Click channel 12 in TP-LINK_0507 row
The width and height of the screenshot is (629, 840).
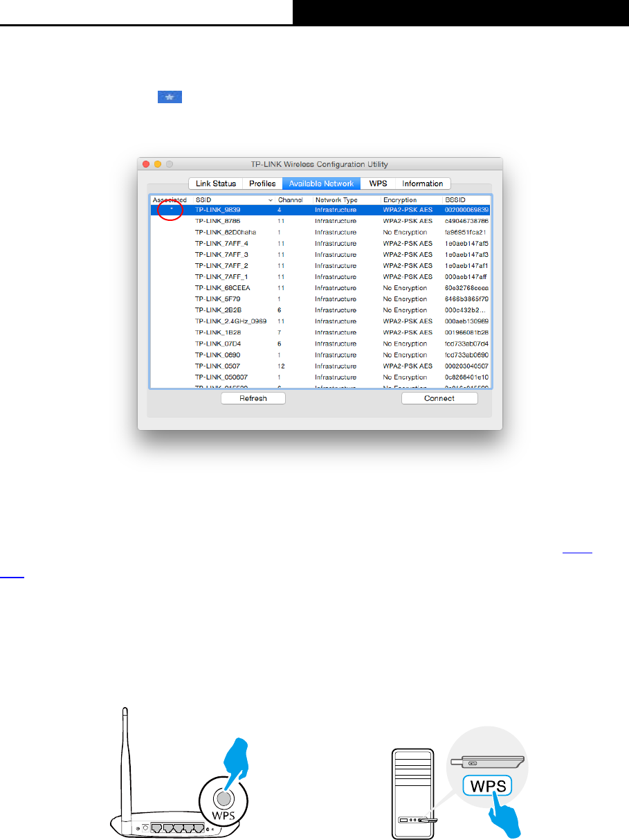[281, 366]
